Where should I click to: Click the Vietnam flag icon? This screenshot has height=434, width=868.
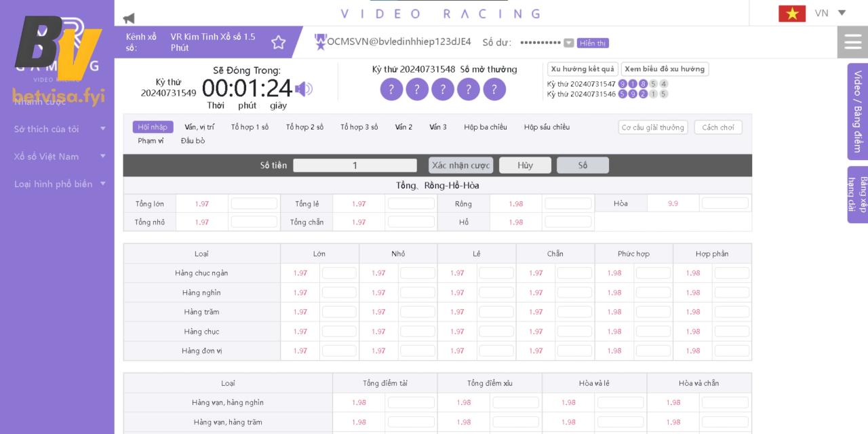(x=791, y=14)
